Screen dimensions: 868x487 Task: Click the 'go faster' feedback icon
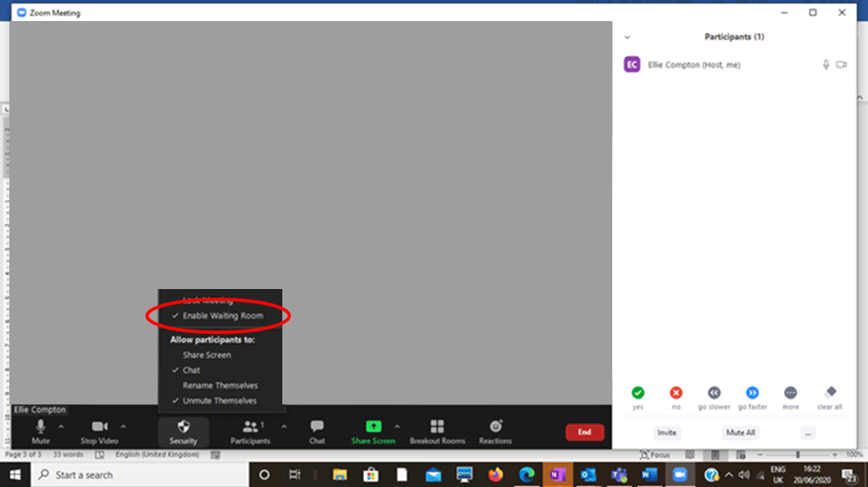point(753,393)
